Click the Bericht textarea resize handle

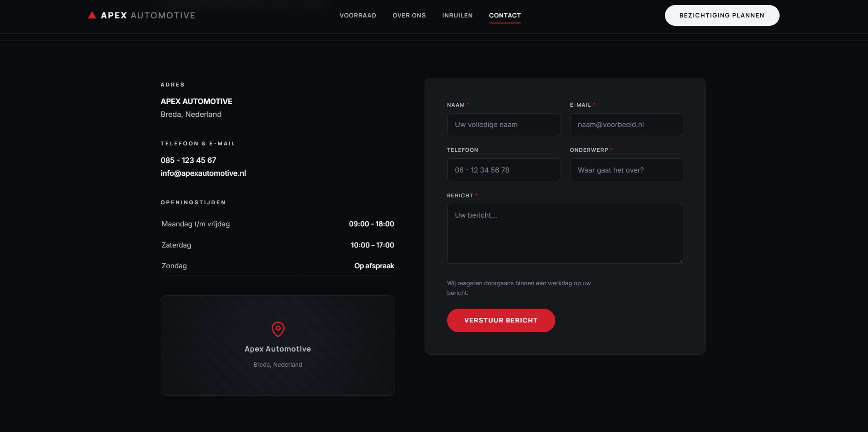pyautogui.click(x=680, y=260)
